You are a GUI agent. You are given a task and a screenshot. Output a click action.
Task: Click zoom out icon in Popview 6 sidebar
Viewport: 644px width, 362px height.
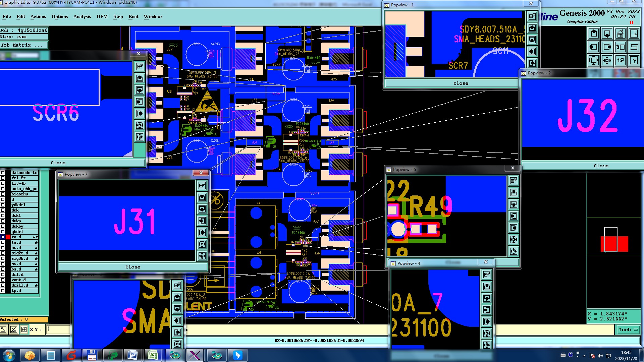[514, 251]
